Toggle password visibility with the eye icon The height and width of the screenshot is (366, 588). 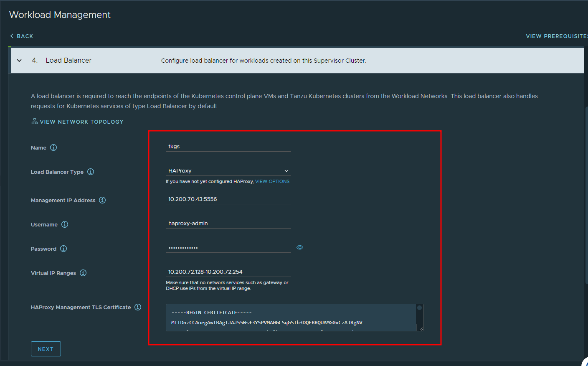[x=300, y=247]
